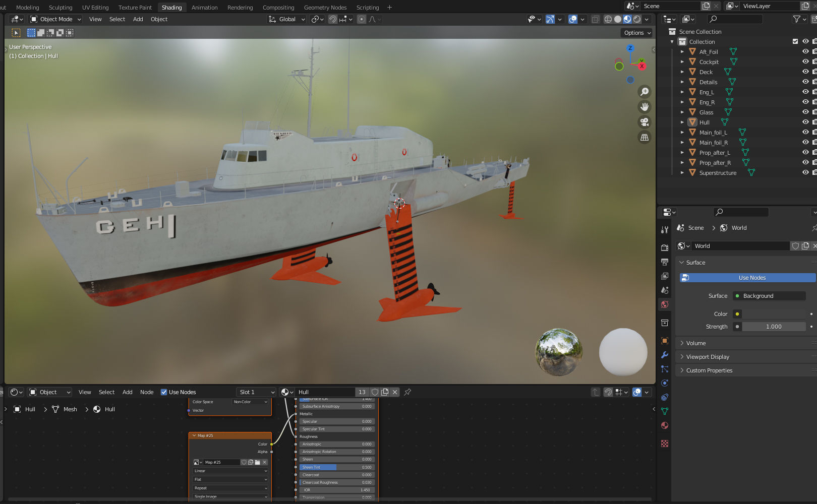817x504 pixels.
Task: Open the Tool properties tab icon
Action: tap(665, 230)
